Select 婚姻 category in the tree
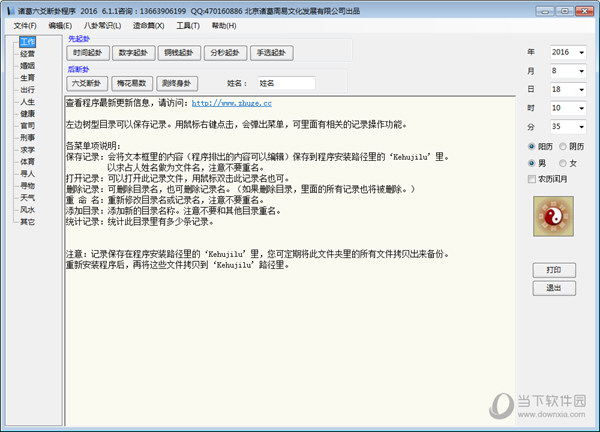 coord(27,66)
